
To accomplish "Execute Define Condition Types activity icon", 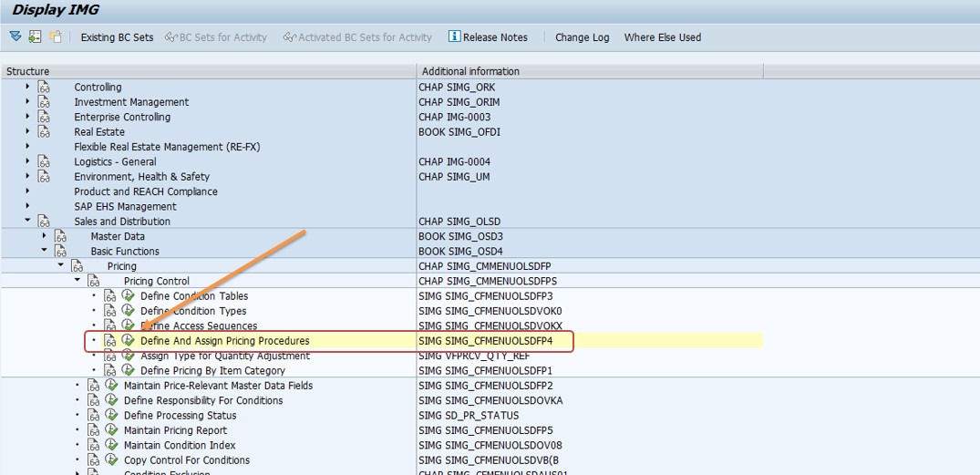I will point(129,311).
